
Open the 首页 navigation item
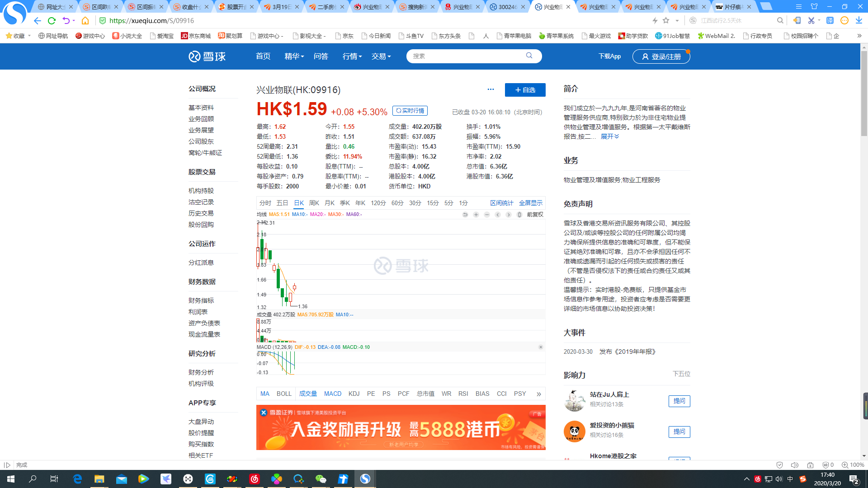(x=263, y=56)
